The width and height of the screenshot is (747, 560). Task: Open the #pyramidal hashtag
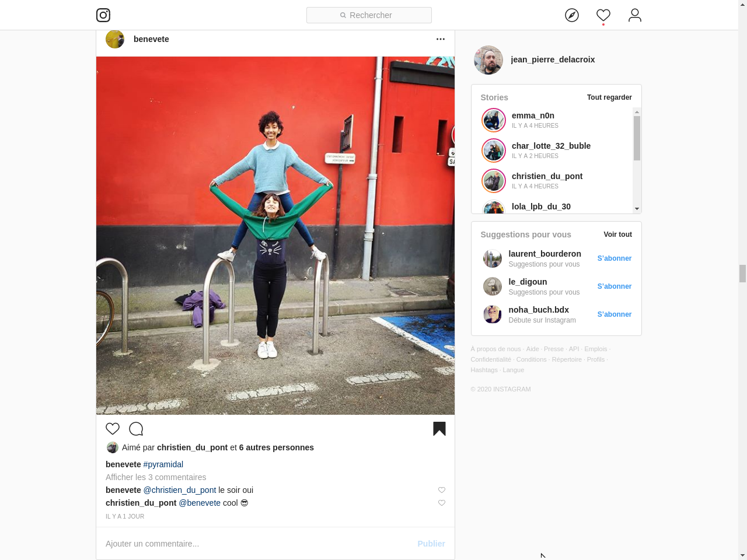[x=163, y=464]
